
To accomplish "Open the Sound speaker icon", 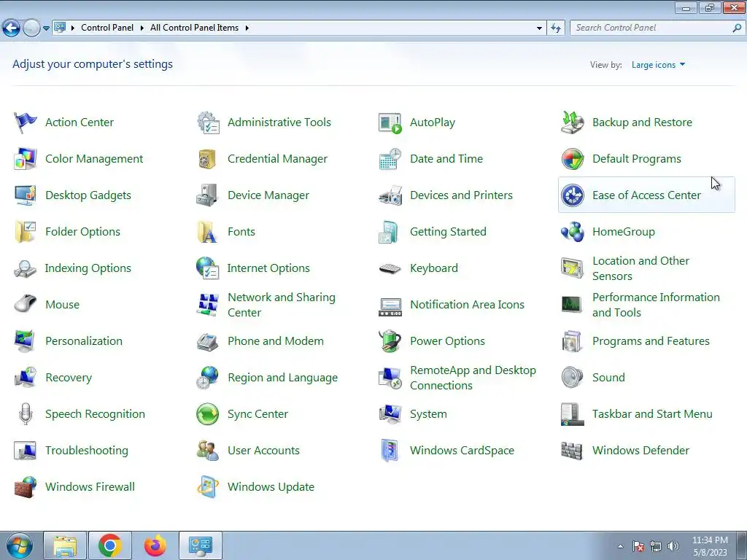I will [572, 377].
